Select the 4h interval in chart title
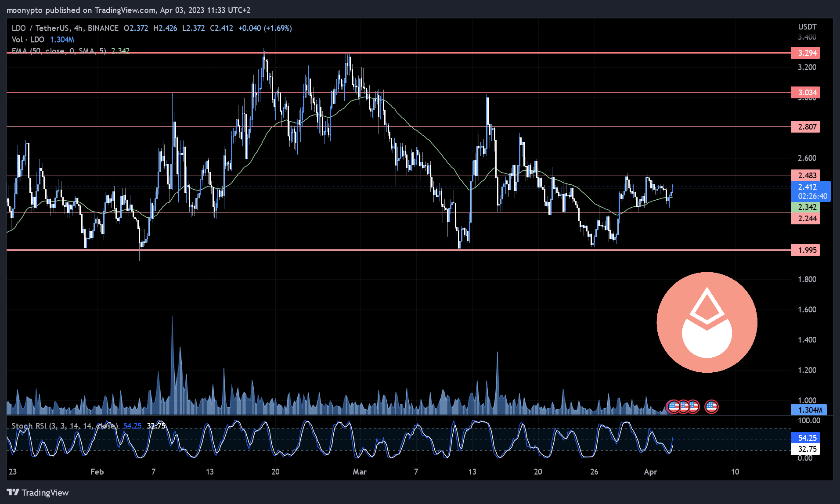This screenshot has width=840, height=504. 78,28
